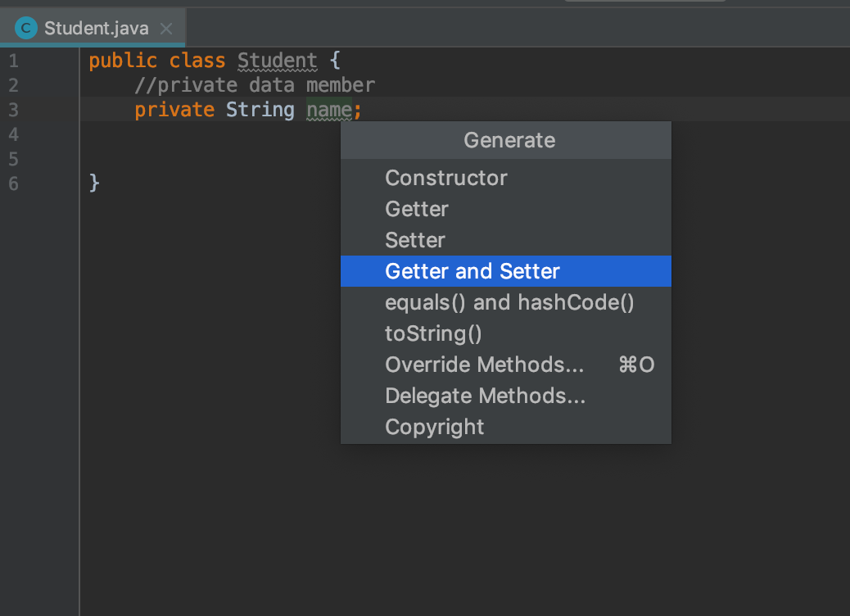Viewport: 850px width, 616px height.
Task: Click the closing brace on line 6
Action: coord(93,183)
